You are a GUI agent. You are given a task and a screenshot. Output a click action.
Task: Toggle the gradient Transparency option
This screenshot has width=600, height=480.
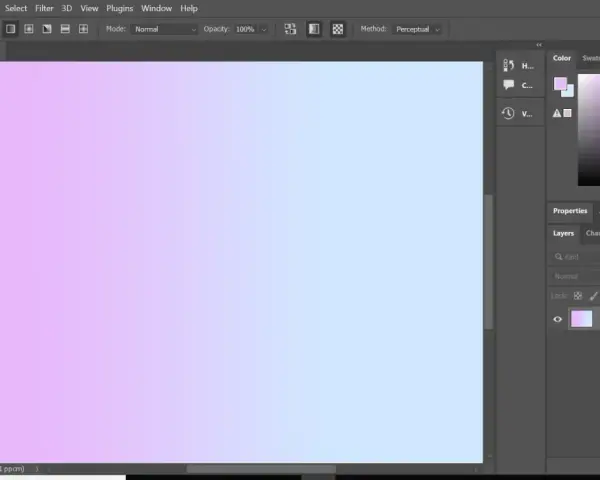click(x=338, y=29)
